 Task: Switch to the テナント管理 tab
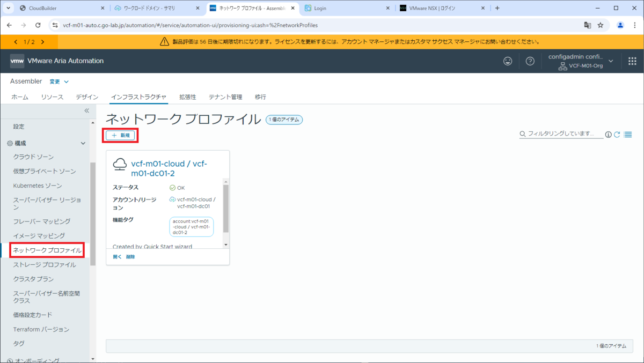pos(225,97)
